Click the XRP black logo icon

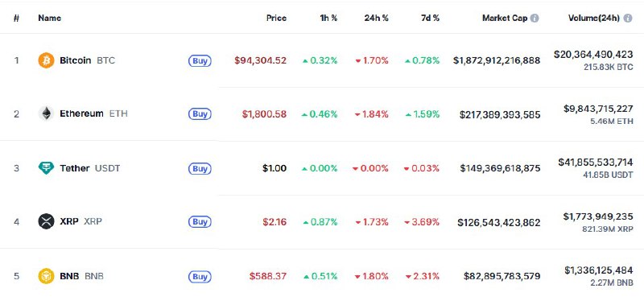click(46, 222)
